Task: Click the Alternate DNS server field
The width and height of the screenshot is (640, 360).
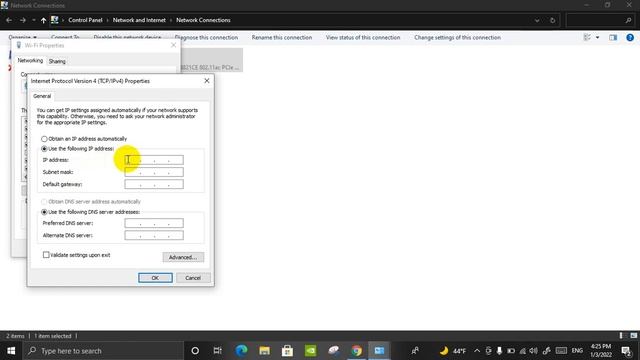Action: pyautogui.click(x=154, y=236)
